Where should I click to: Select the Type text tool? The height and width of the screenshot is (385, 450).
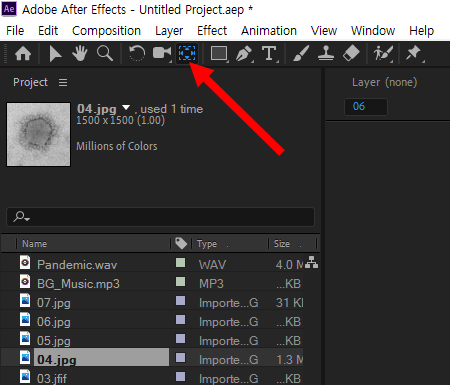click(269, 53)
